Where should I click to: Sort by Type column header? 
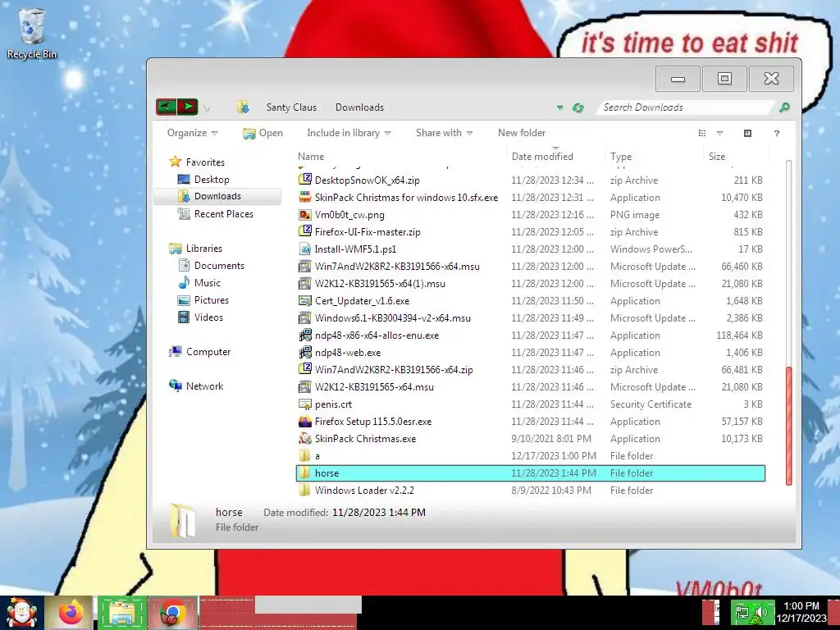[621, 157]
